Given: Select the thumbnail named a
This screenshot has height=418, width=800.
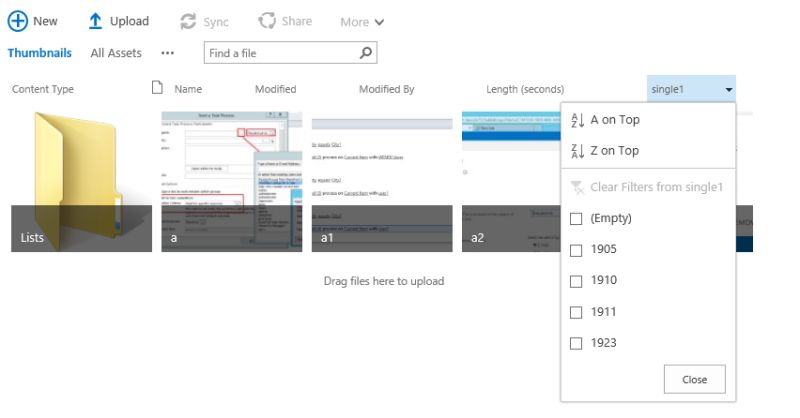Looking at the screenshot, I should (x=232, y=182).
